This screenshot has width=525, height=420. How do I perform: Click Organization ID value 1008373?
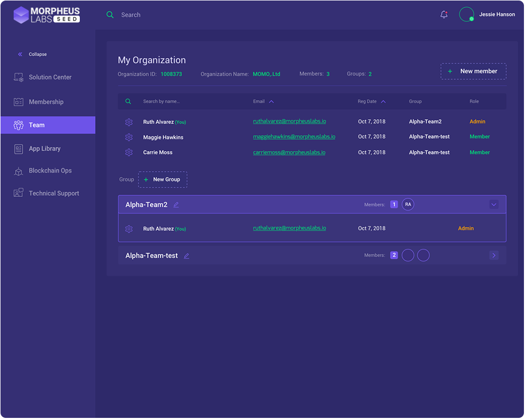tap(172, 74)
